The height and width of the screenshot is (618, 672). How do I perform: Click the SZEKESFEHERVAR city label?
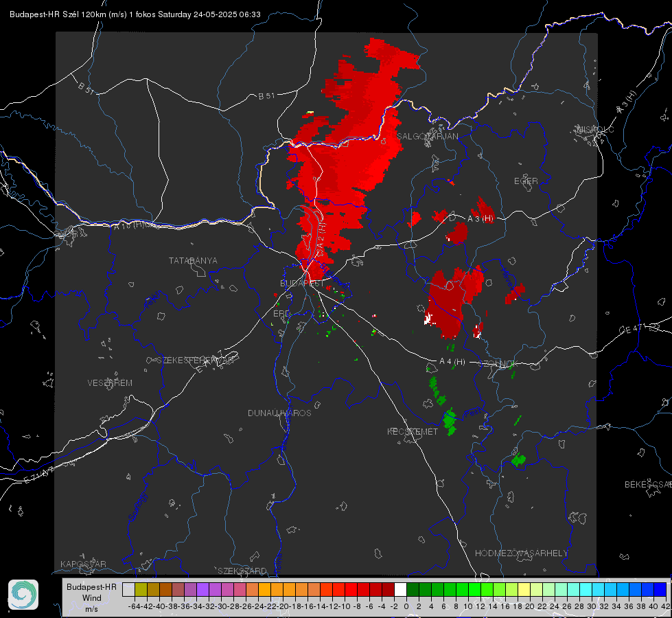coord(195,360)
